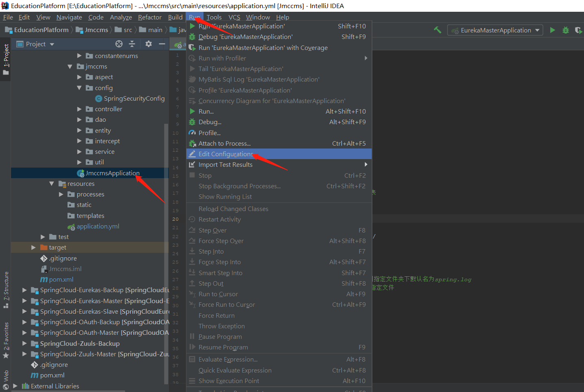Open the Refactor menu

pos(149,17)
